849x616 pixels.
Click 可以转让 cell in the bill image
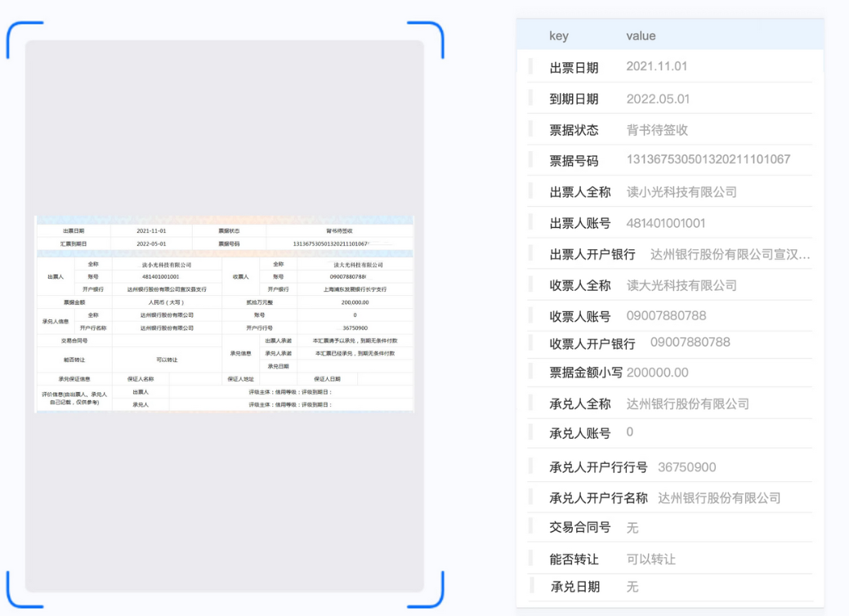point(167,359)
